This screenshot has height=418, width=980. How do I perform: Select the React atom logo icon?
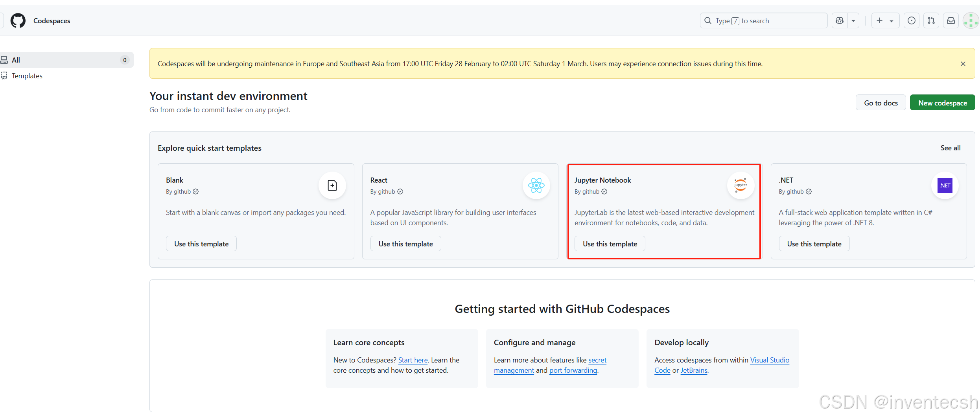pos(536,185)
